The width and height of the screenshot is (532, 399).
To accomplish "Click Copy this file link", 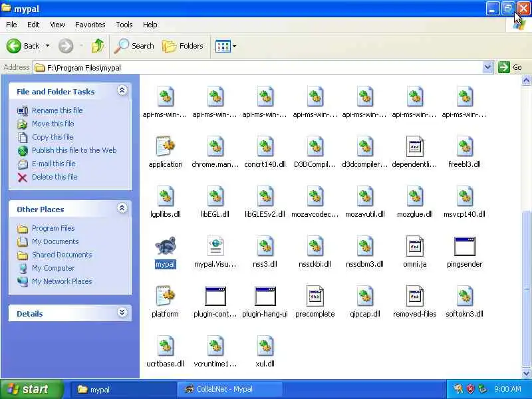I will [x=53, y=137].
